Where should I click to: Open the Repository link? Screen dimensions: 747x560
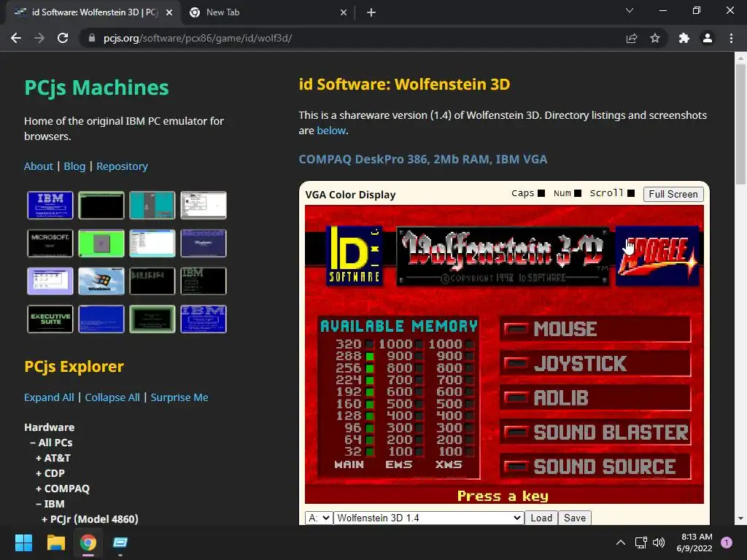point(122,166)
